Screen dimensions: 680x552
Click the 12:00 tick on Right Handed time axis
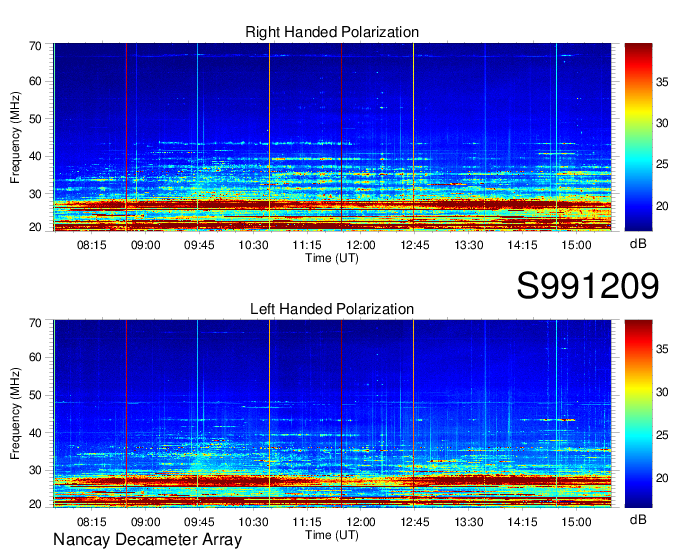tap(361, 245)
